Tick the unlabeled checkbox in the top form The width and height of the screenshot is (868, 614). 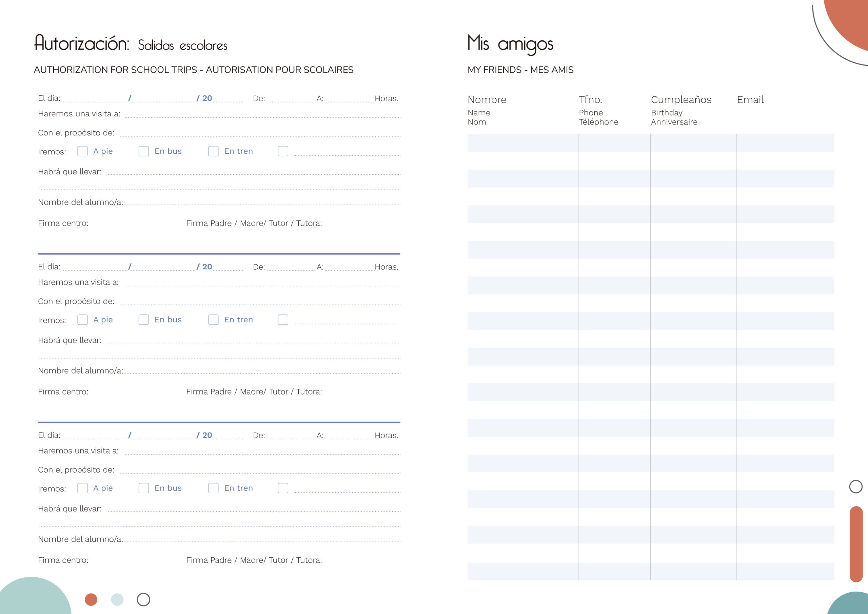click(x=283, y=151)
